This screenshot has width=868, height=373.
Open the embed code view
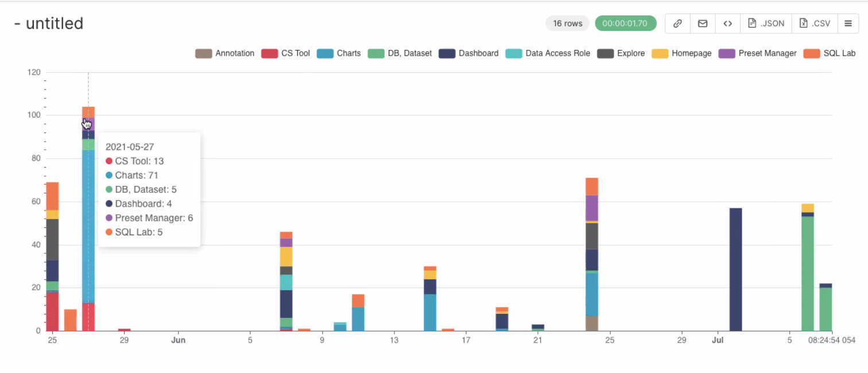pyautogui.click(x=727, y=24)
